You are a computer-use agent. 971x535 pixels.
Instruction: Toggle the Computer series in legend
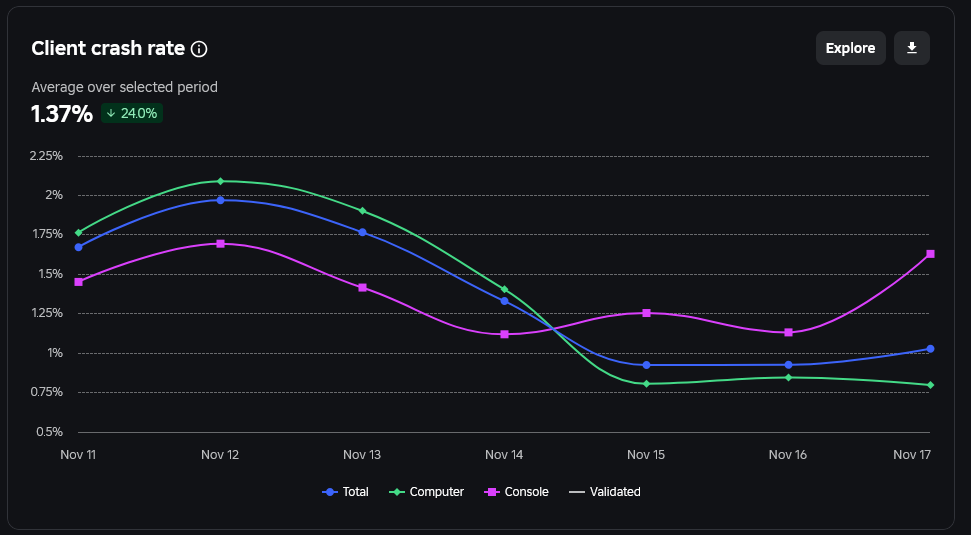pos(427,492)
